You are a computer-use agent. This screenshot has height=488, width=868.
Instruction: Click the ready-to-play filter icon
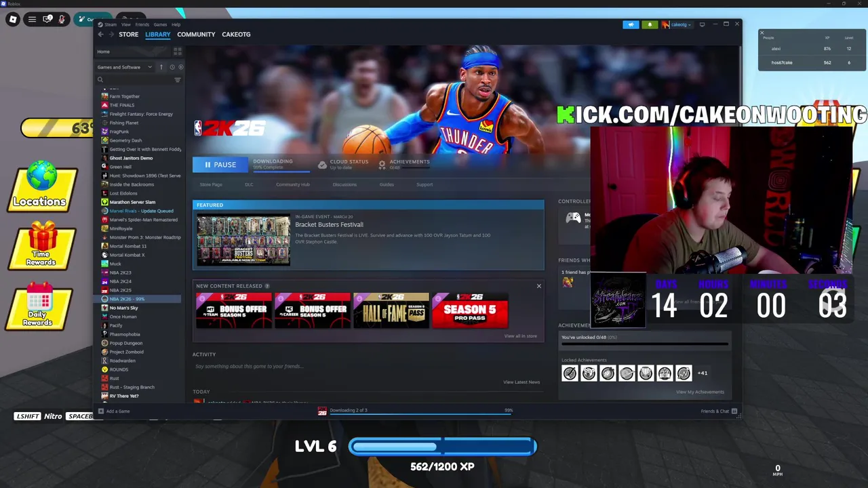[180, 67]
